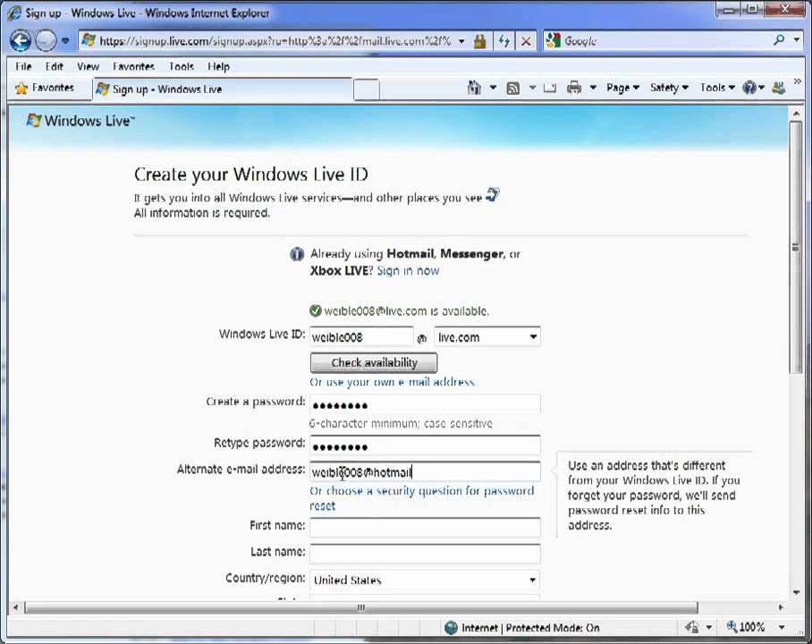This screenshot has height=644, width=812.
Task: Open the Tools menu in menu bar
Action: click(181, 66)
